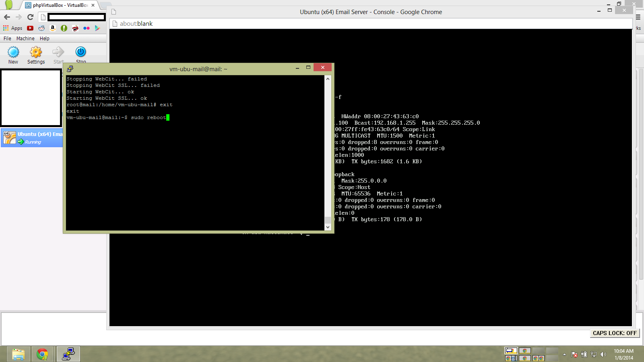The image size is (644, 362).
Task: Go back with browser back arrow
Action: click(7, 17)
